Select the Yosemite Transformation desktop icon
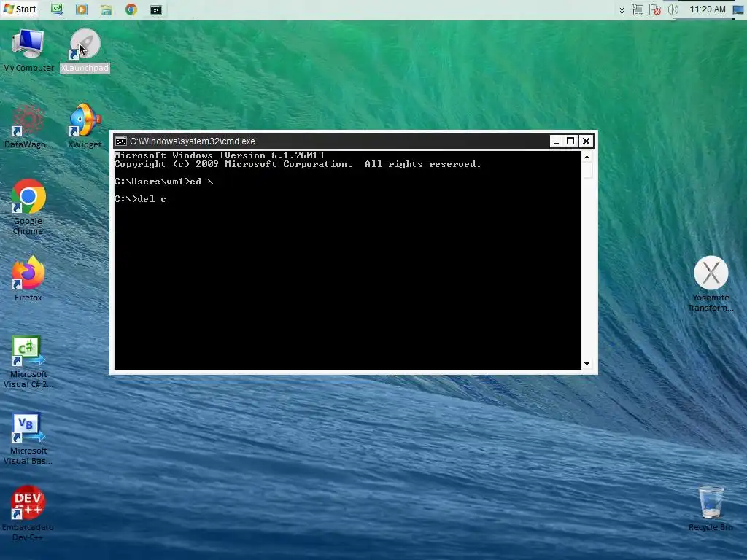This screenshot has height=560, width=747. point(711,284)
